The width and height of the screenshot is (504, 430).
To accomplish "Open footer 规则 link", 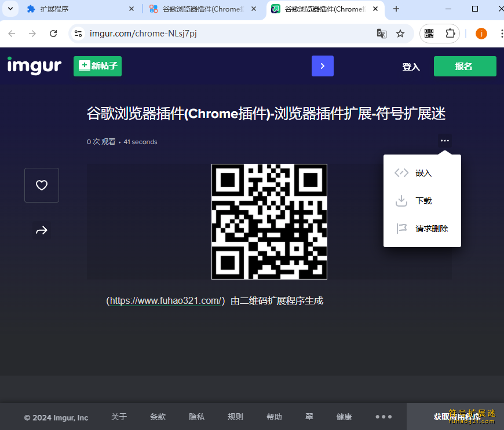I will [235, 417].
